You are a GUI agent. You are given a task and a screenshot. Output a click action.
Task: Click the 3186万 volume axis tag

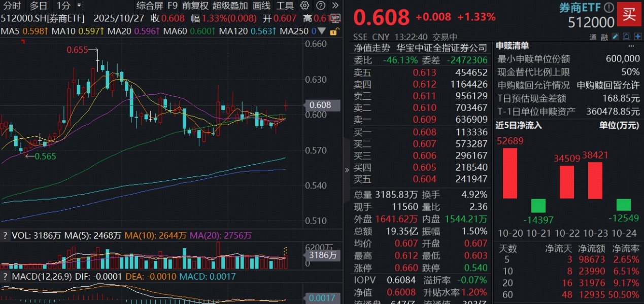point(322,255)
